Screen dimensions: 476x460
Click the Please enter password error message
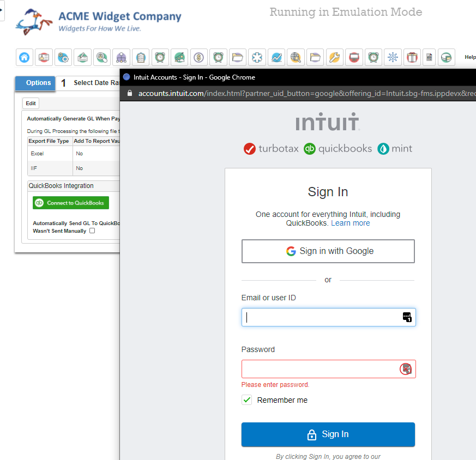[275, 384]
